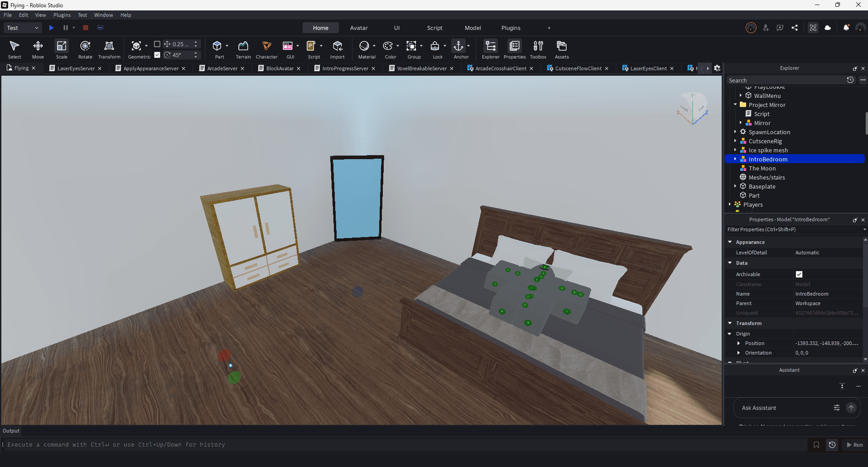Image resolution: width=868 pixels, height=467 pixels.
Task: Open the Toolbox panel
Action: coord(538,49)
